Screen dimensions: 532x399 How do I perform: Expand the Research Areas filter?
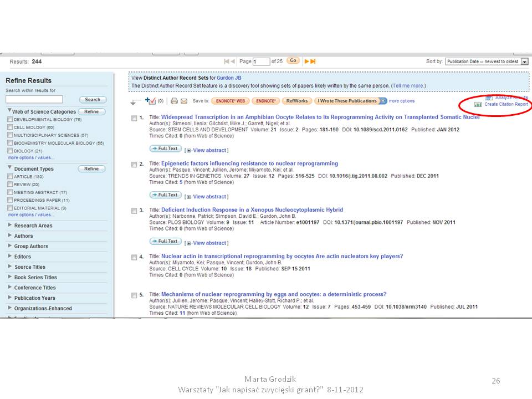10,224
